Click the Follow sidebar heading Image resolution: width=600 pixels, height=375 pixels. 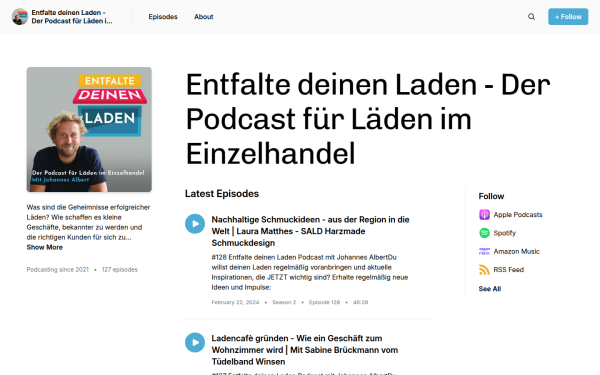point(491,196)
